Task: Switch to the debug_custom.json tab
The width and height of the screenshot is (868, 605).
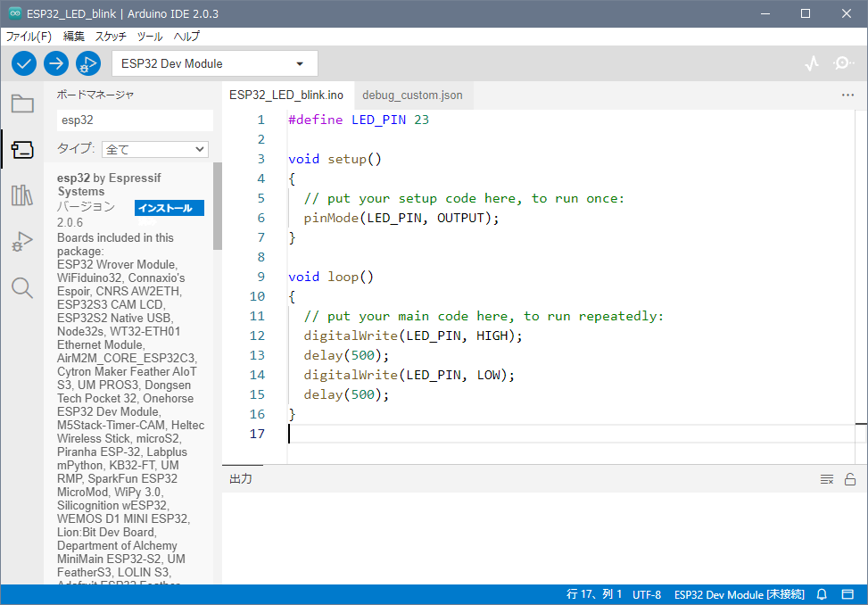Action: (412, 95)
